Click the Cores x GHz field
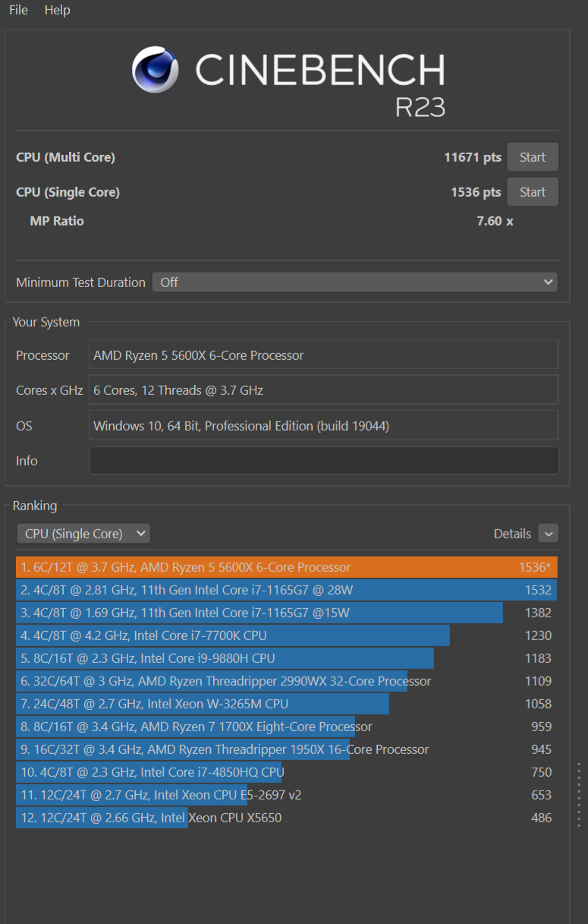Image resolution: width=588 pixels, height=924 pixels. pyautogui.click(x=323, y=389)
